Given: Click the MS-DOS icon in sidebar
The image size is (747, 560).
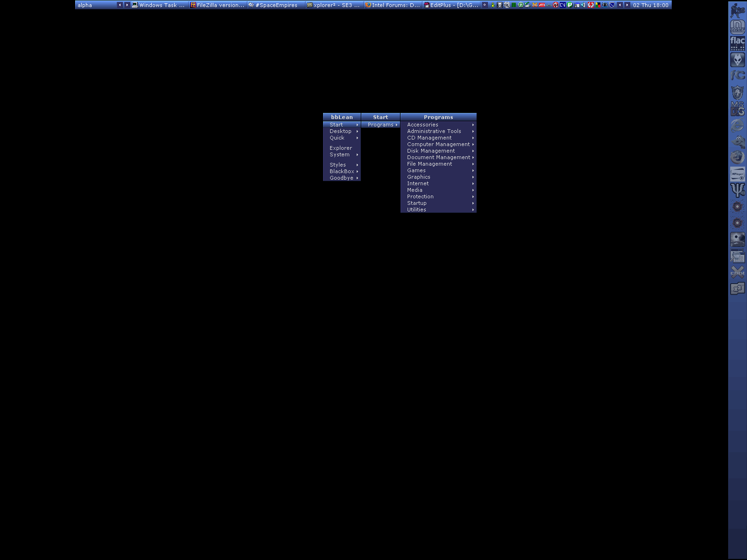Looking at the screenshot, I should click(737, 108).
